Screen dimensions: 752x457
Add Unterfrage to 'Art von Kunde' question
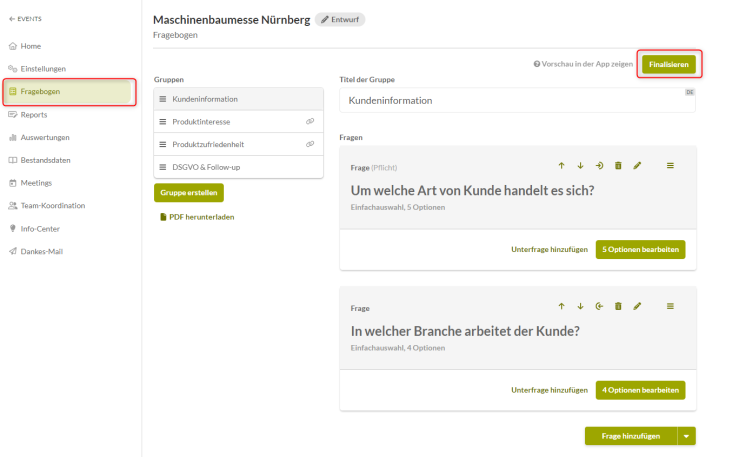point(549,249)
